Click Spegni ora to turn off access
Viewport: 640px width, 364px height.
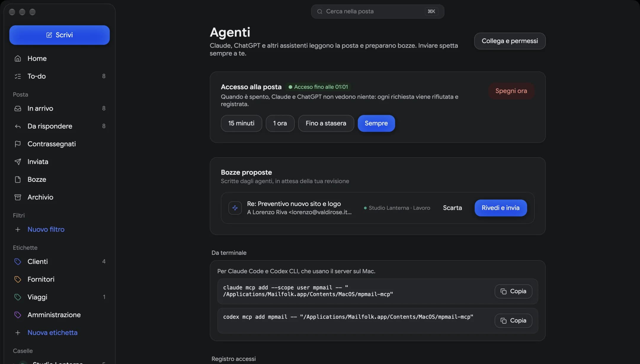[511, 91]
